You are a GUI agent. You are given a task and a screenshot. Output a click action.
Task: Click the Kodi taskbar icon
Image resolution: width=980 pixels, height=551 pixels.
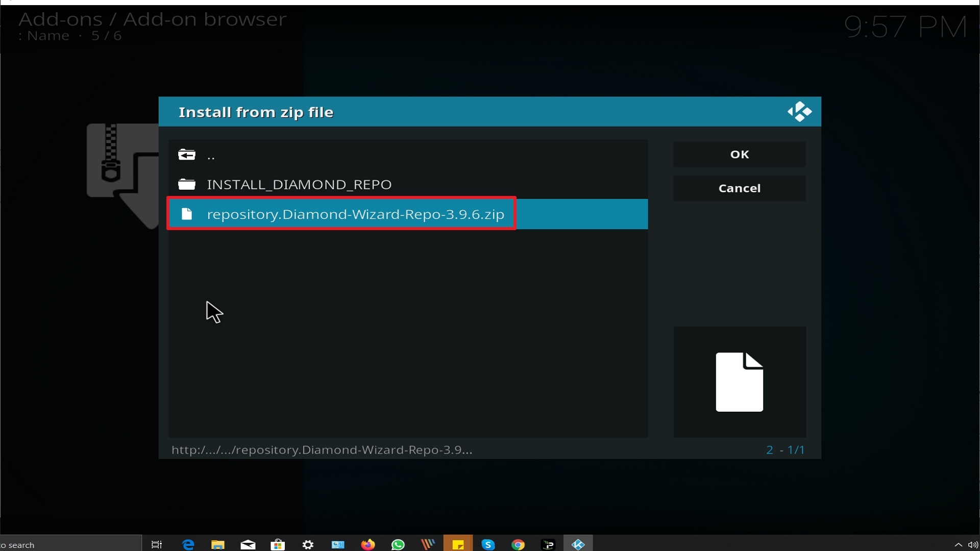(x=578, y=544)
